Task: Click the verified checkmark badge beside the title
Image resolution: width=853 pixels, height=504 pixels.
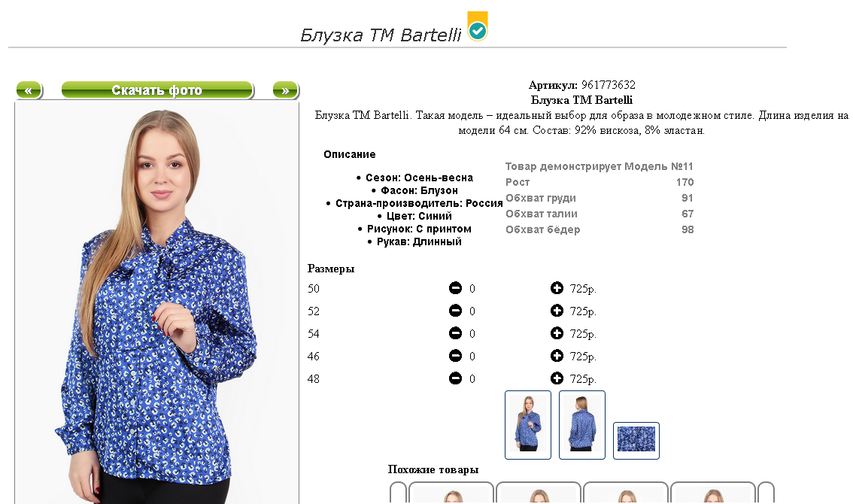Action: coord(478,26)
